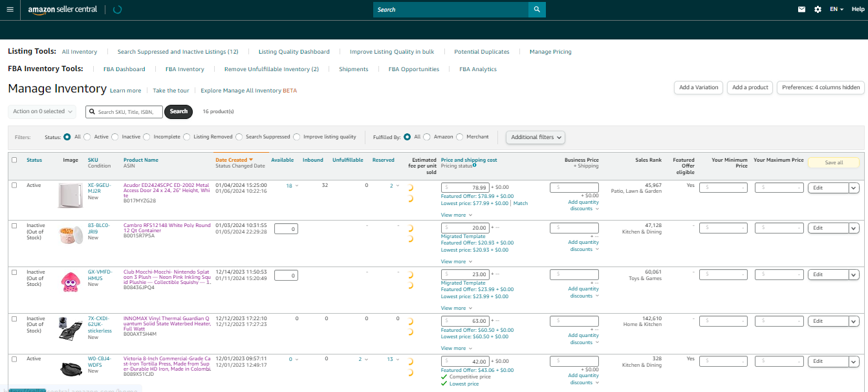
Task: Select the Search Suppressed status filter
Action: (239, 137)
